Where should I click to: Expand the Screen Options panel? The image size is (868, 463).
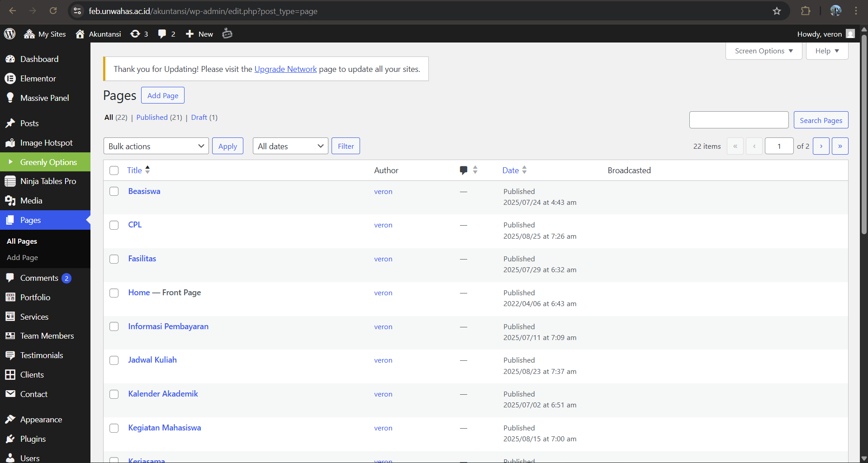763,51
